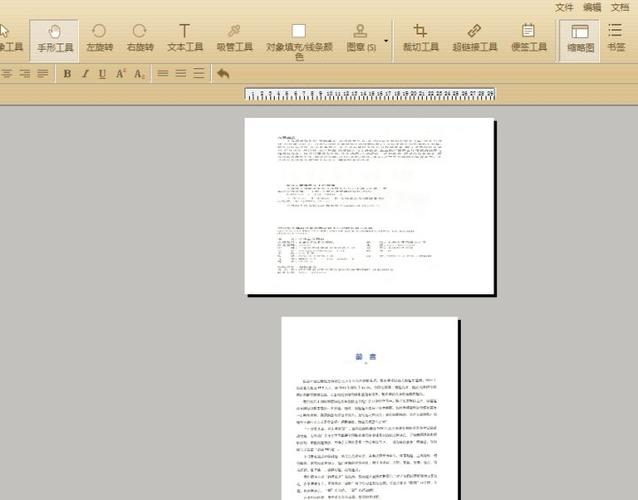This screenshot has width=638, height=500.
Task: Apply italic formatting
Action: tap(85, 74)
